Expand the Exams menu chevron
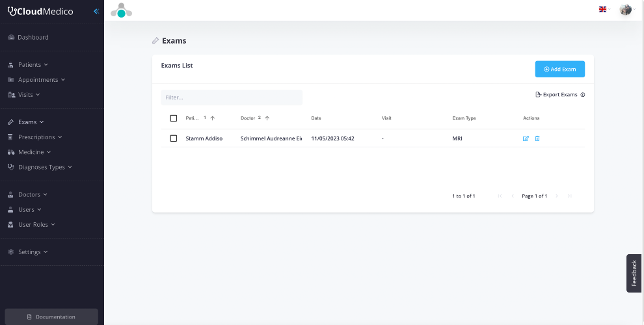 click(42, 122)
